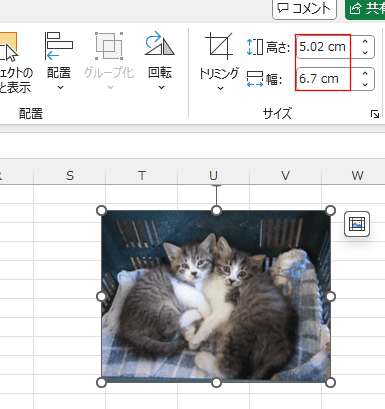Open the コメント comments button
The width and height of the screenshot is (385, 409).
pos(304,9)
